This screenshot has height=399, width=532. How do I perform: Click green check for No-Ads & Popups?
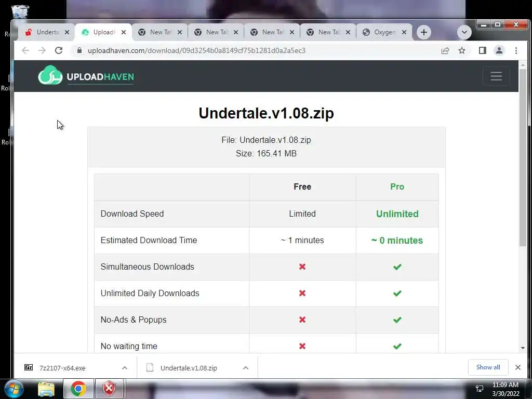(x=397, y=320)
